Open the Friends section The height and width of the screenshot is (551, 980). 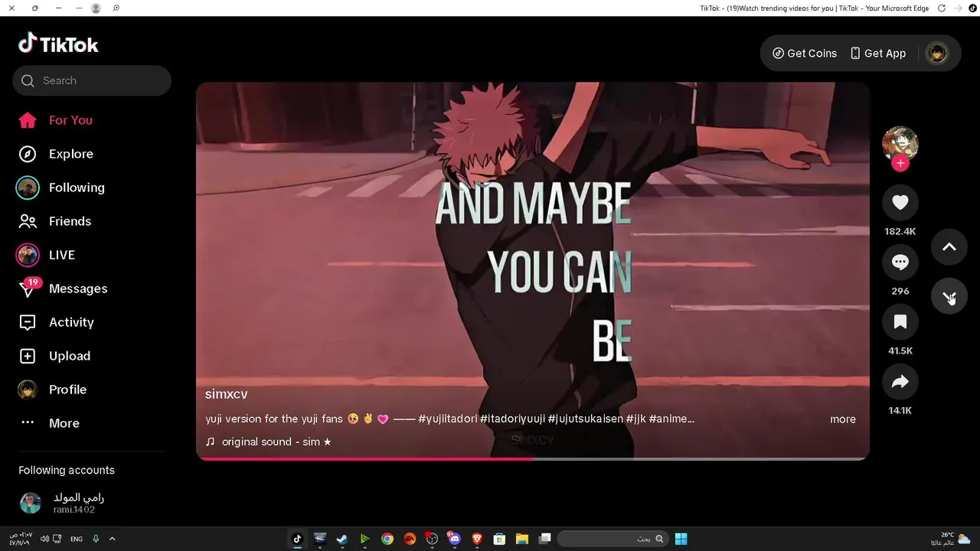[70, 221]
